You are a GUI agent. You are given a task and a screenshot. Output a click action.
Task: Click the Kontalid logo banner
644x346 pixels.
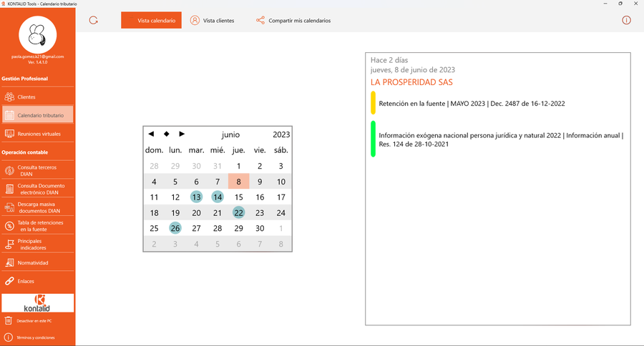(37, 303)
